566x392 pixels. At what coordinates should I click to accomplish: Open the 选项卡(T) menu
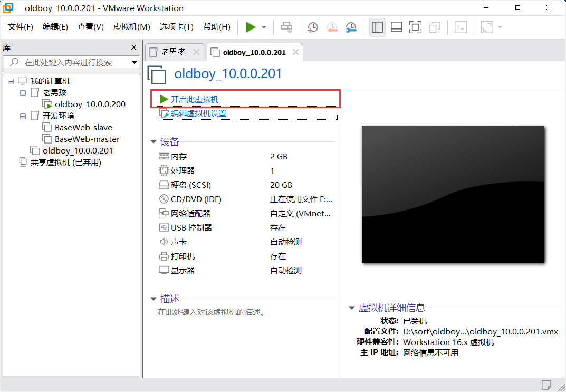pyautogui.click(x=177, y=27)
